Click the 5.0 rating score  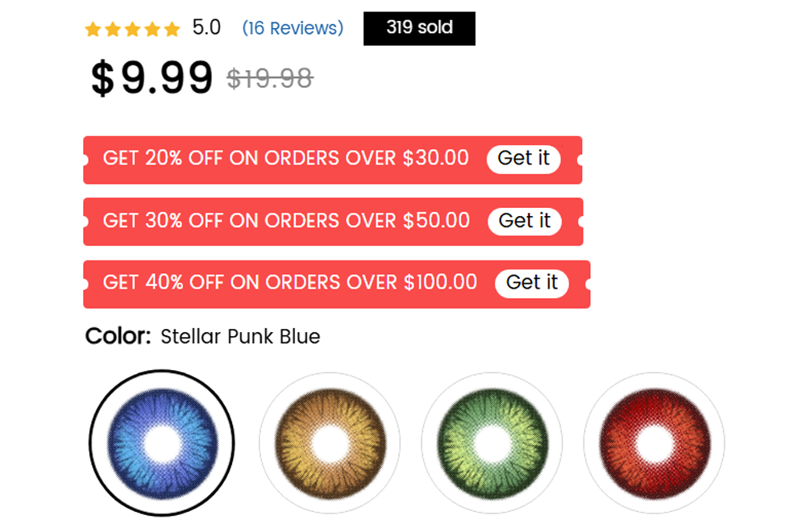(206, 27)
